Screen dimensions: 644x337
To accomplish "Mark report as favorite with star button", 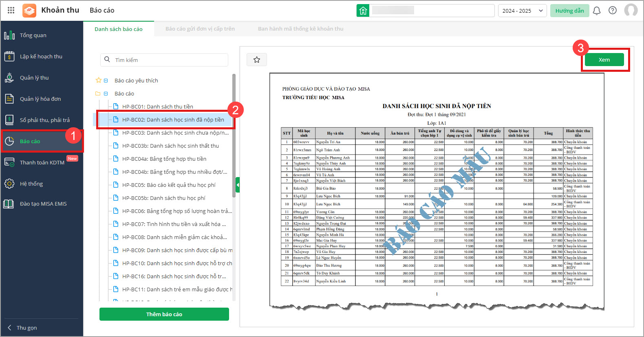I will coord(257,60).
